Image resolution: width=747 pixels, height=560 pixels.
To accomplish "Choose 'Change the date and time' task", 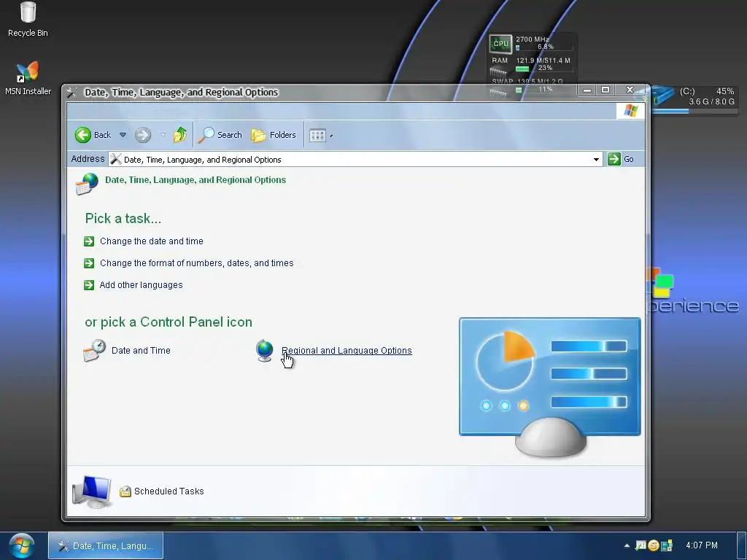I will coord(152,241).
